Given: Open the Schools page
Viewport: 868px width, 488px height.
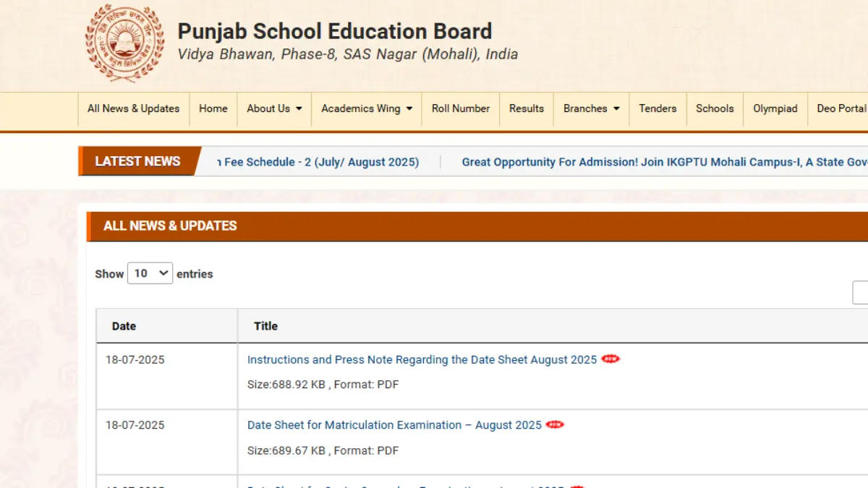Looking at the screenshot, I should (x=715, y=108).
